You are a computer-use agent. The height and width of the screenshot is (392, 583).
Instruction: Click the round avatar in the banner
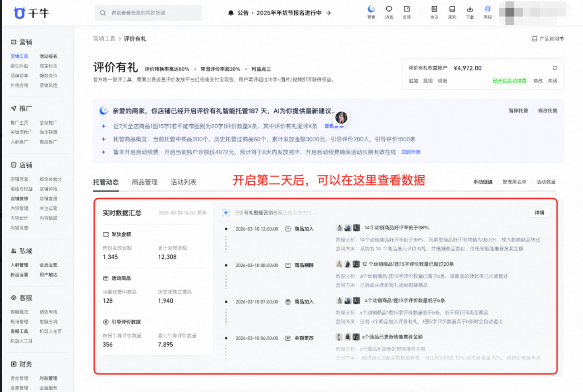(341, 117)
